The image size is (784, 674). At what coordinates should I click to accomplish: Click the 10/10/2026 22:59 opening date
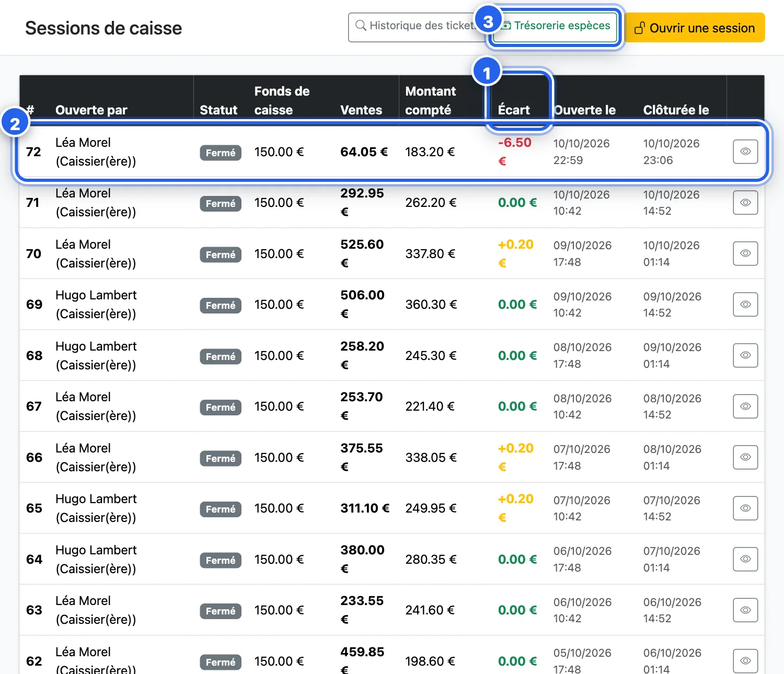pyautogui.click(x=582, y=152)
